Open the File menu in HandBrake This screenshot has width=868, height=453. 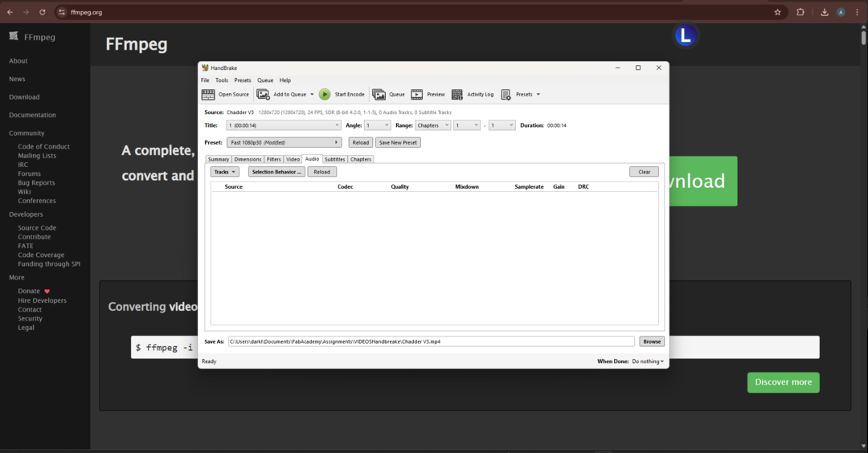(x=205, y=80)
